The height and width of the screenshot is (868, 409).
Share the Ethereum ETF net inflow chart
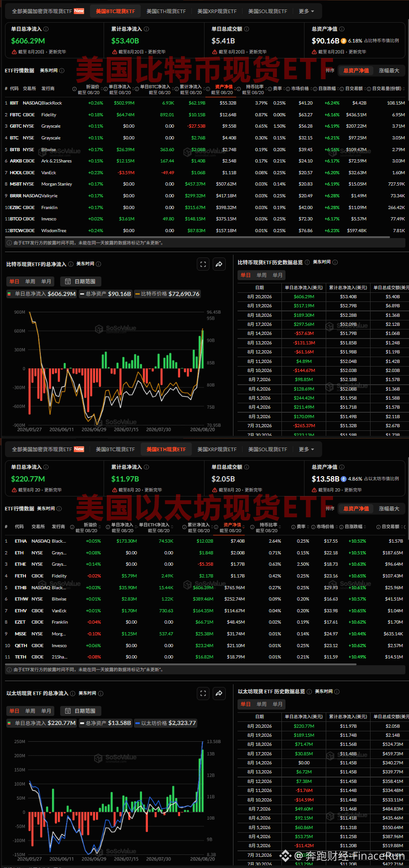219,693
